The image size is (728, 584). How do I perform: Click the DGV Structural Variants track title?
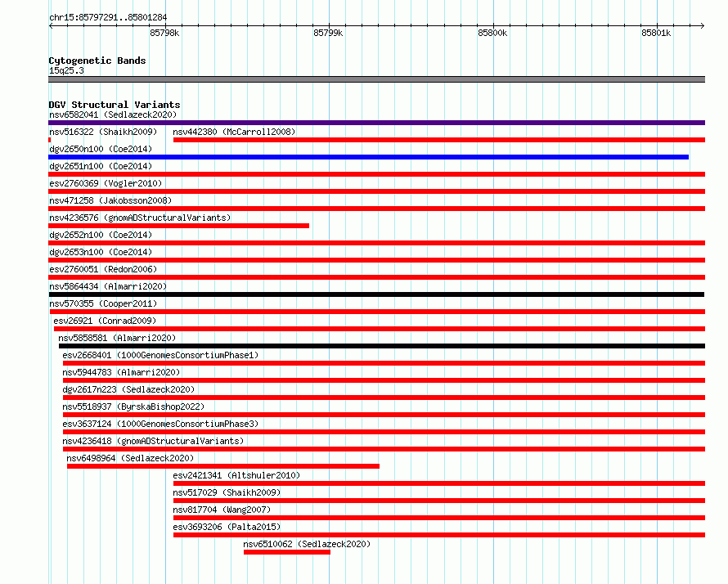[x=115, y=105]
